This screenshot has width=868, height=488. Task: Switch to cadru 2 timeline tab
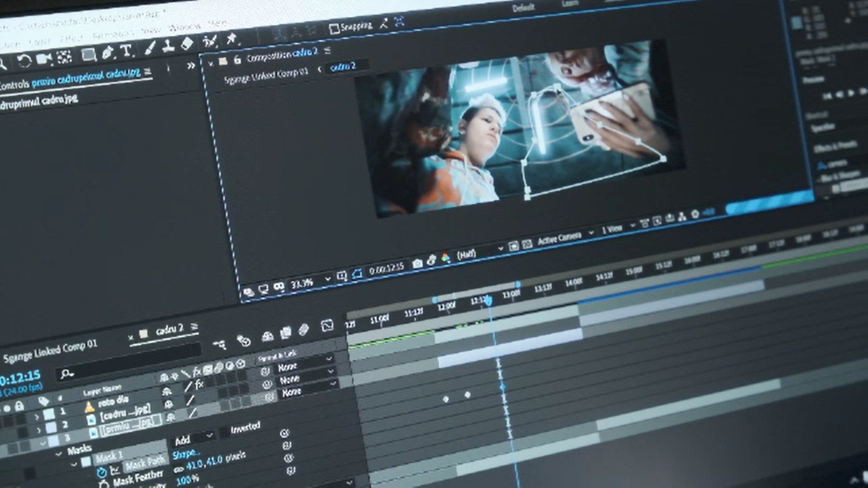[169, 330]
